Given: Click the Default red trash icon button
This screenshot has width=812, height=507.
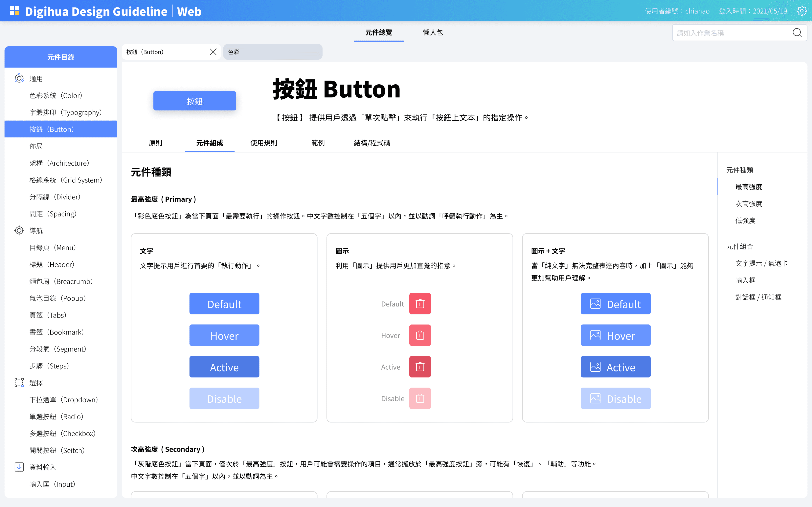Looking at the screenshot, I should 420,304.
